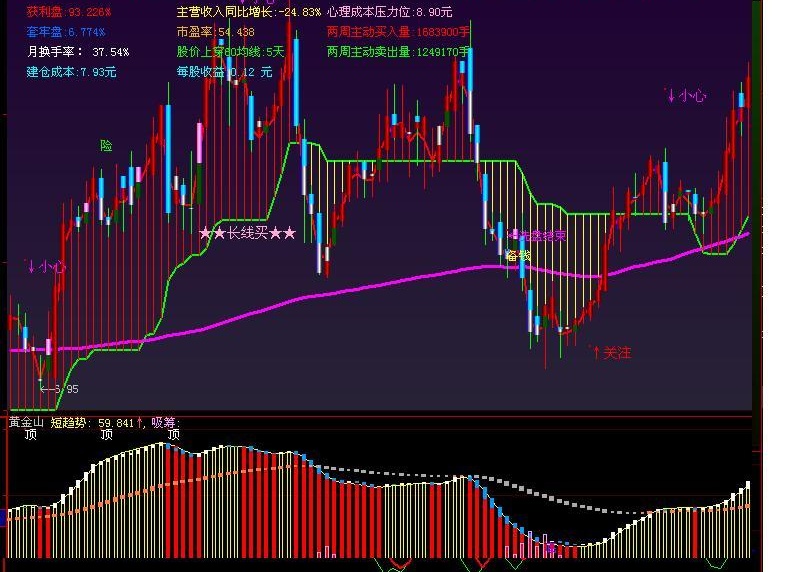Click the ↓小心 warning near 关注 side

click(x=686, y=96)
